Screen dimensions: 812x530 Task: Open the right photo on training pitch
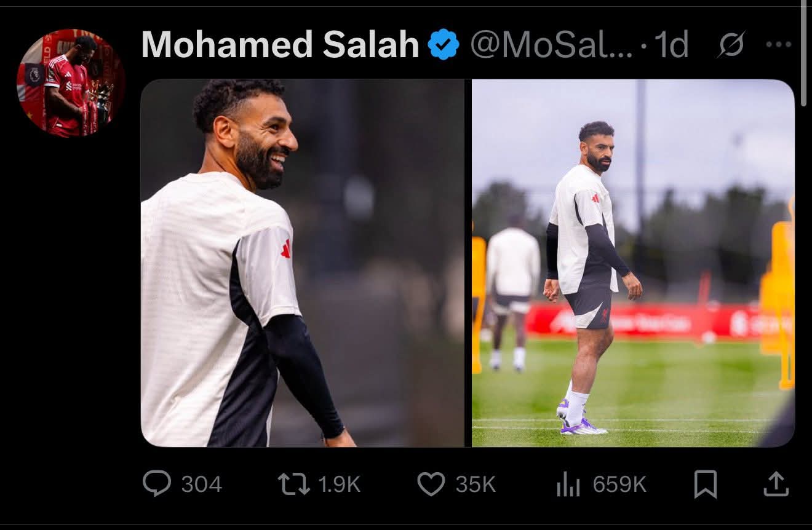pos(633,263)
